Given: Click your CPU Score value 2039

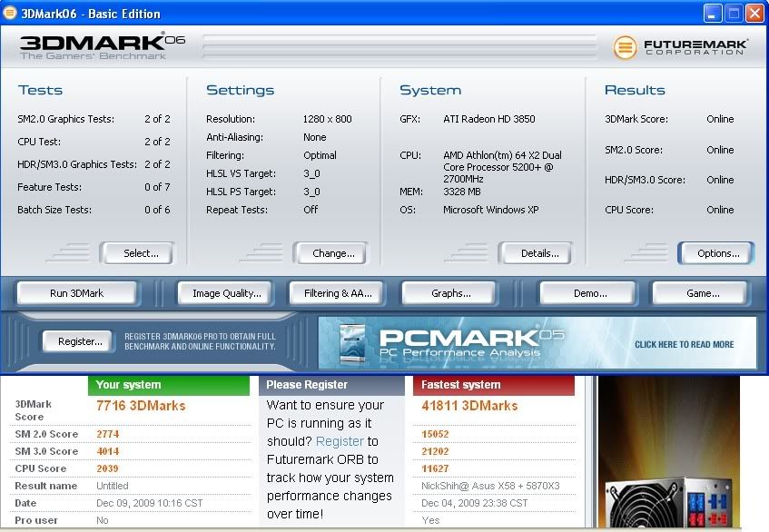Looking at the screenshot, I should pos(107,468).
